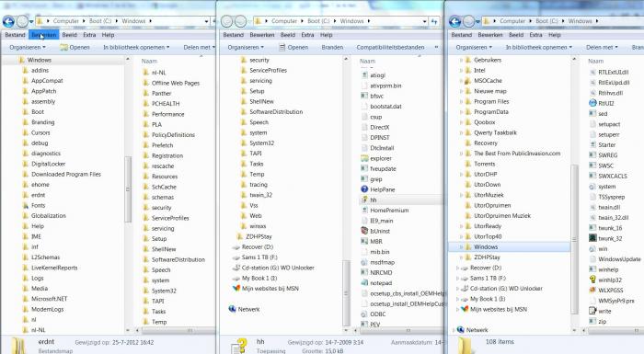
Task: Expand Program Files folder in right window tree
Action: (461, 101)
